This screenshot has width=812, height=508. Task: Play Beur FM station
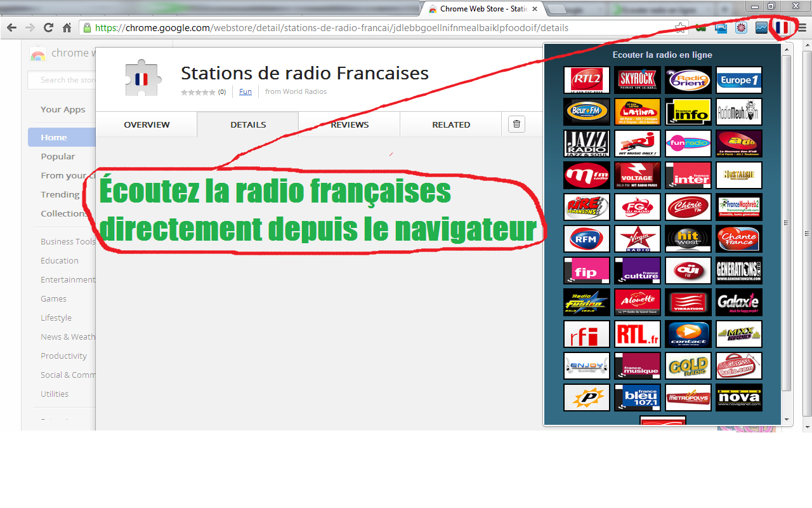click(587, 112)
